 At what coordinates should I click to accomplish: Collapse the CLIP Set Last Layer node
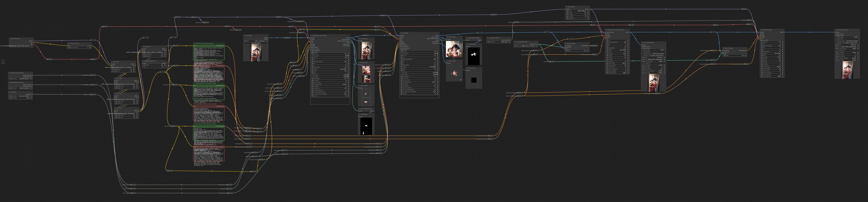[x=68, y=43]
